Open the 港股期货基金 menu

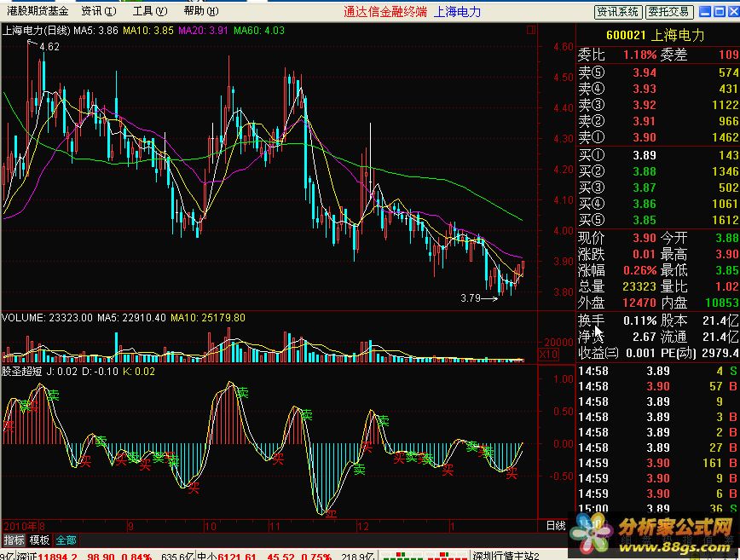click(x=38, y=11)
